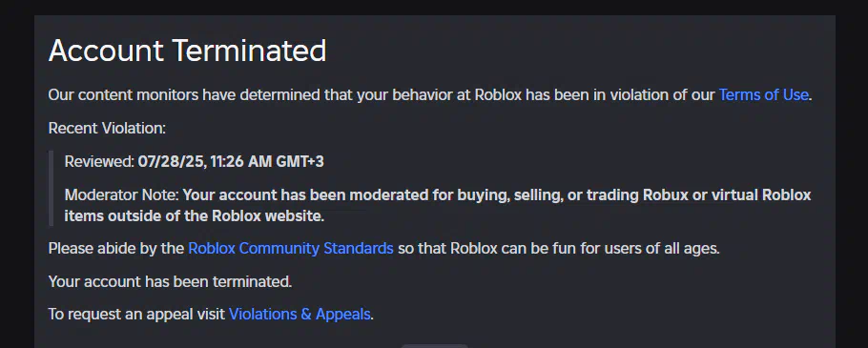Screen dimensions: 868x348
Task: Click the 'Our content monitors' sentence
Action: point(429,95)
